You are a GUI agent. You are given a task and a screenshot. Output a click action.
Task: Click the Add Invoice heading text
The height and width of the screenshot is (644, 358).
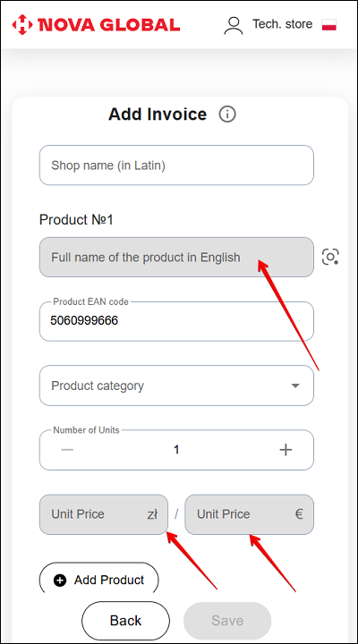click(158, 114)
